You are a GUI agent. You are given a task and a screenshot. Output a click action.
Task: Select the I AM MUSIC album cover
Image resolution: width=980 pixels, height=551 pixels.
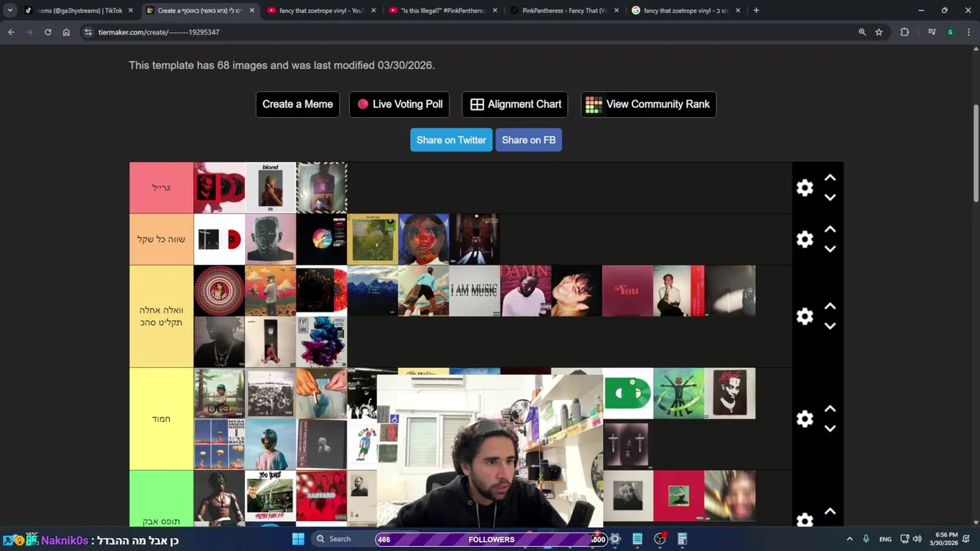[x=474, y=291]
